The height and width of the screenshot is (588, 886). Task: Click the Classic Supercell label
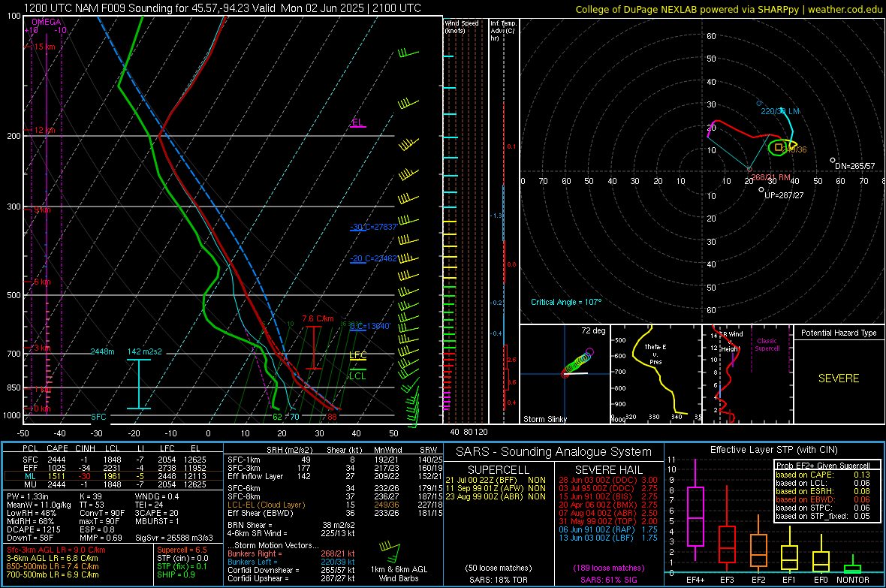point(767,345)
